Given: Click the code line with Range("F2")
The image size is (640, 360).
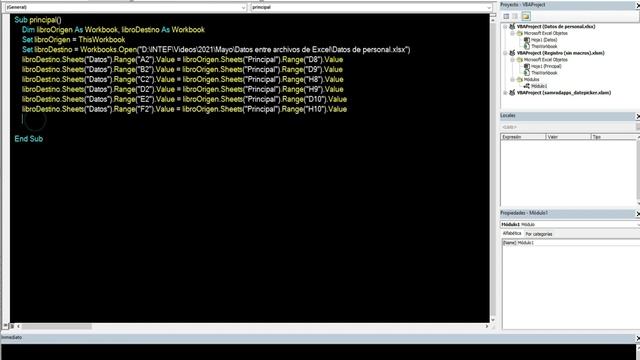Looking at the screenshot, I should point(184,109).
